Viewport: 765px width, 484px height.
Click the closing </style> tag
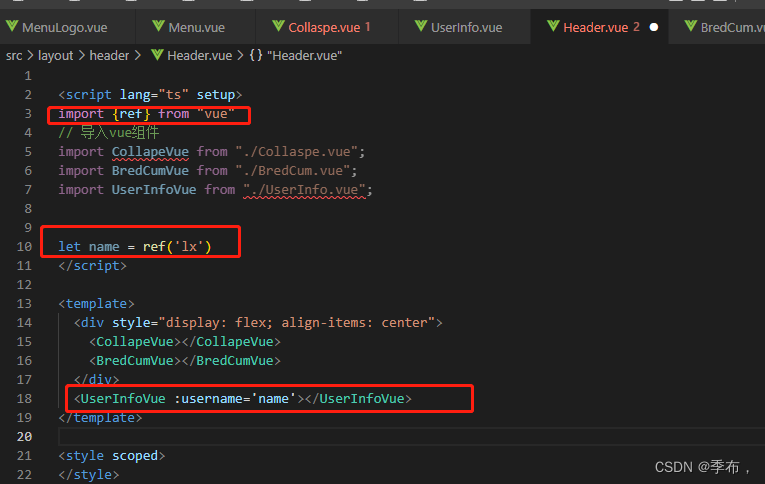point(88,475)
